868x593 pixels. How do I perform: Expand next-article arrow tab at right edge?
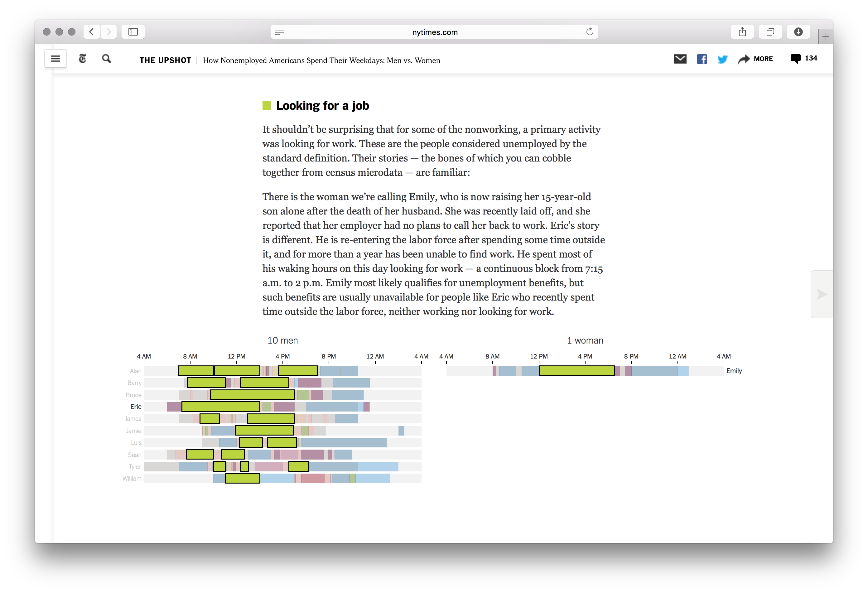pyautogui.click(x=821, y=294)
